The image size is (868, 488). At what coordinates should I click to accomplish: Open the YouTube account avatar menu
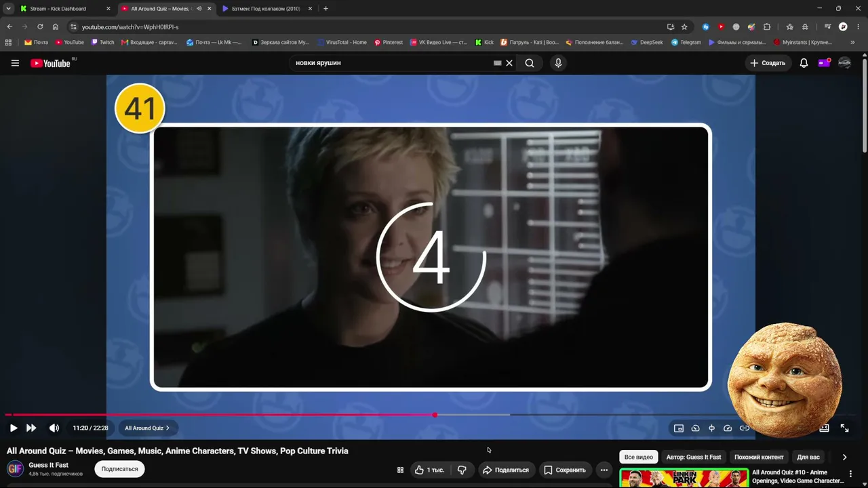click(844, 63)
